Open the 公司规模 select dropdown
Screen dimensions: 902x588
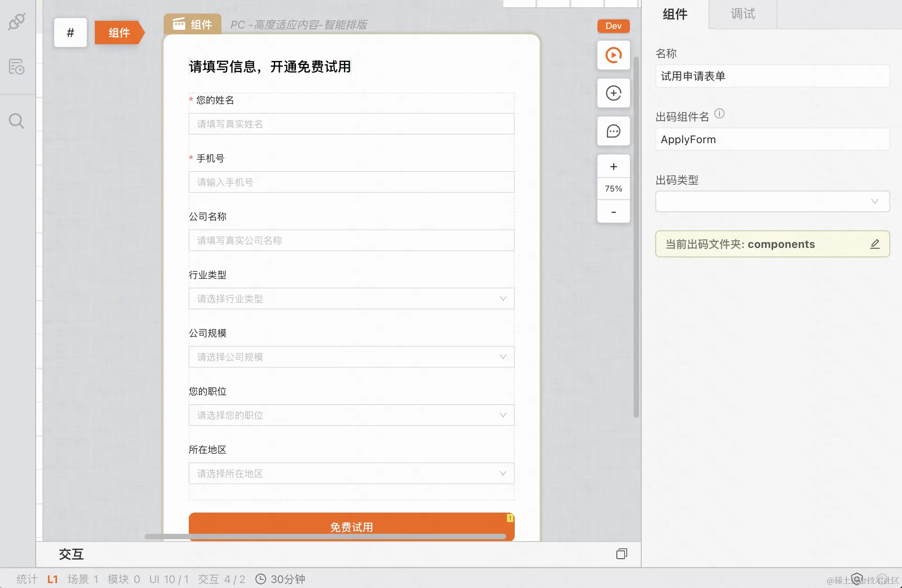coord(351,357)
